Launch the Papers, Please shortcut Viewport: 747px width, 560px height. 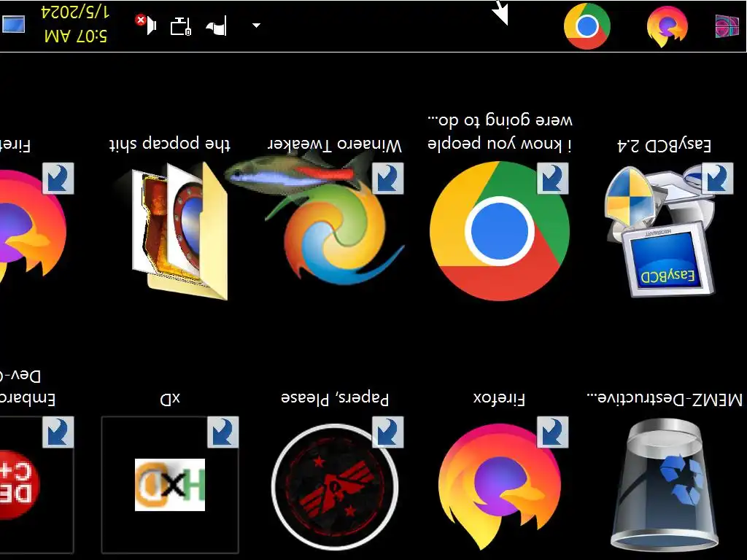pos(334,484)
